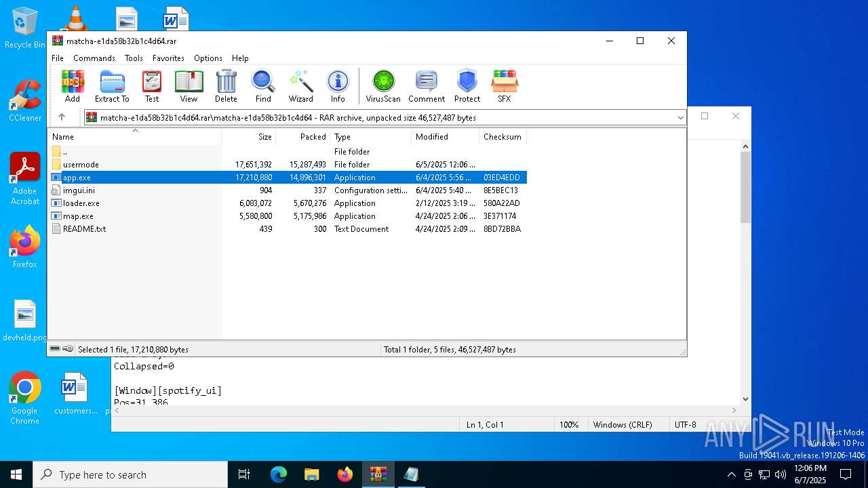Click the Notepad Windows (CRLF) status entry

[x=623, y=425]
